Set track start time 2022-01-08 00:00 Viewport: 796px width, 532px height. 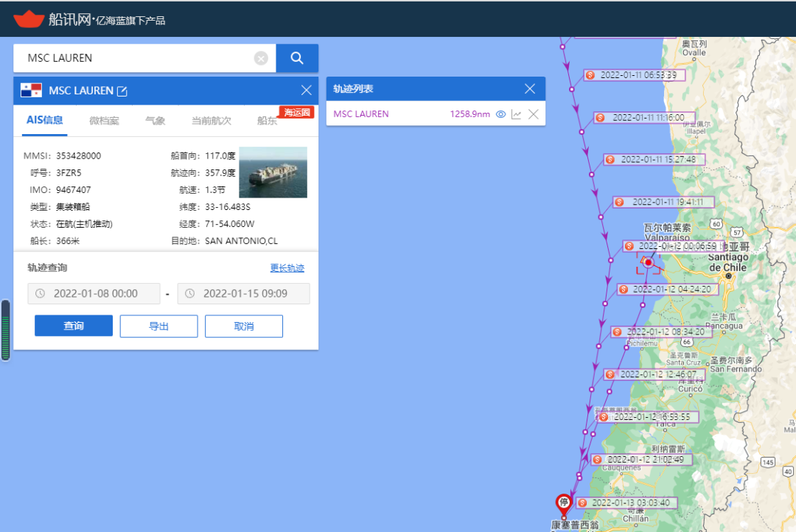[x=94, y=293]
